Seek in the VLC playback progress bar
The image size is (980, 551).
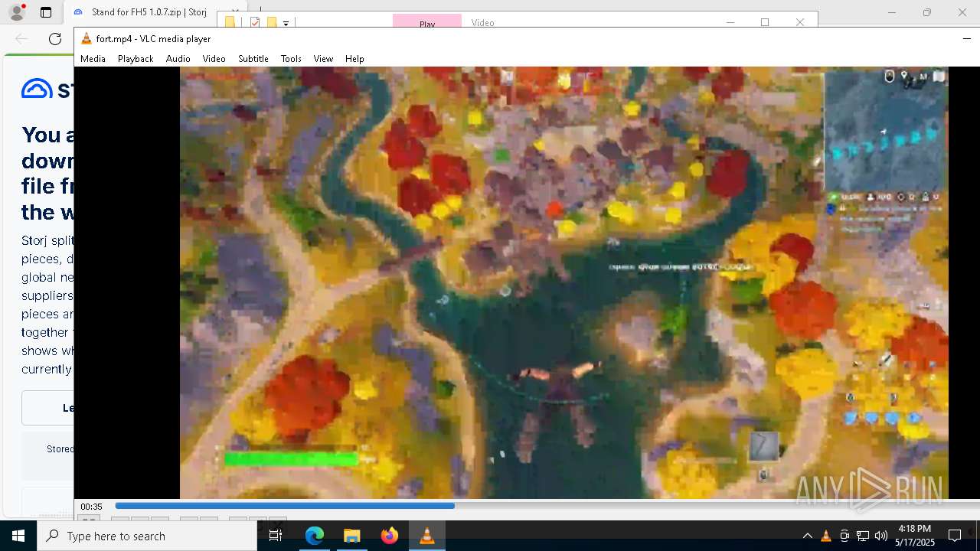tap(547, 506)
